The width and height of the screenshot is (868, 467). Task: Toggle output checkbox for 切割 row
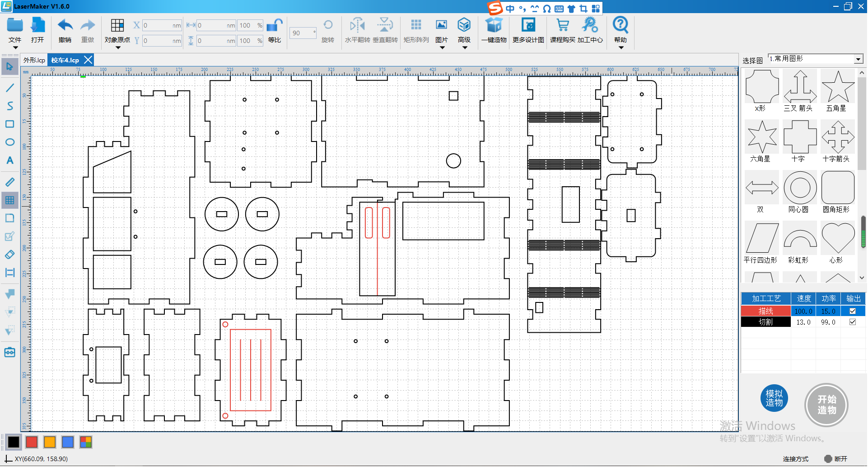pyautogui.click(x=853, y=322)
